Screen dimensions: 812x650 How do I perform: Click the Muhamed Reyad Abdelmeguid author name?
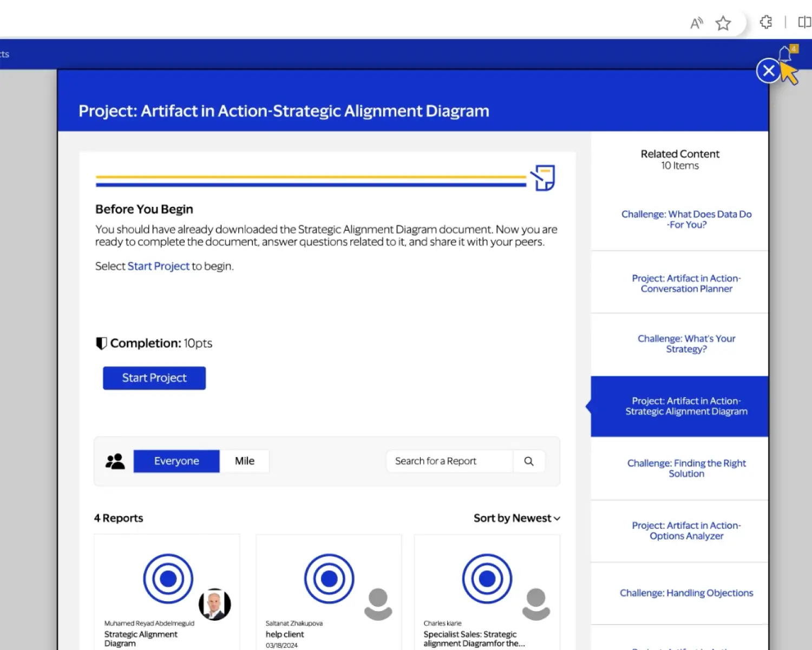coord(149,623)
